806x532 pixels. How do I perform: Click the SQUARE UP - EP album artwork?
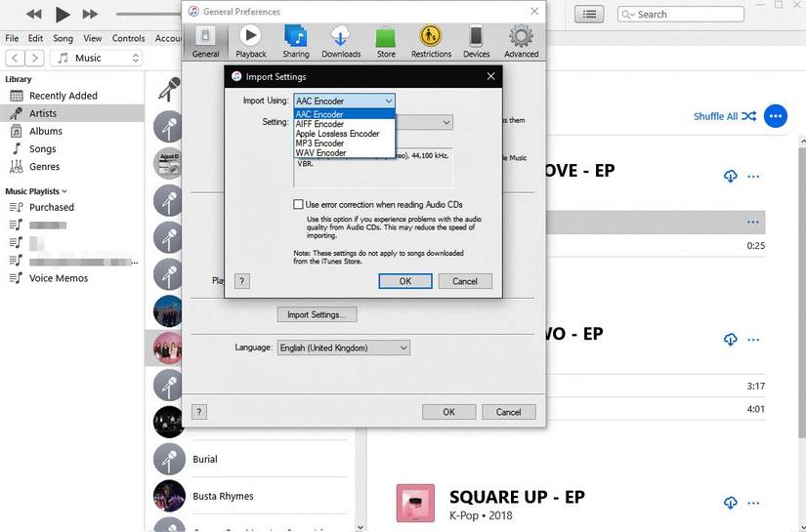pyautogui.click(x=415, y=503)
